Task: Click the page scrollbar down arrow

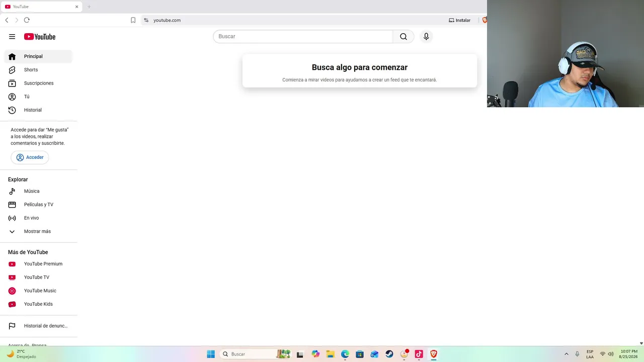Action: point(641,343)
